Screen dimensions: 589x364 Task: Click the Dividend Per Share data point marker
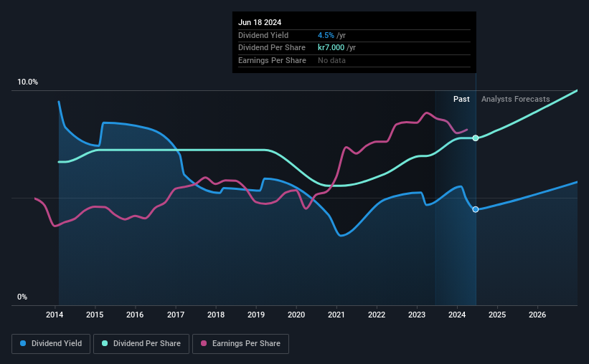tap(476, 138)
